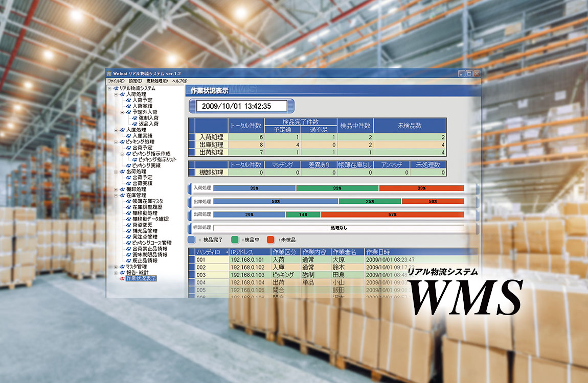The width and height of the screenshot is (588, 383).
Task: Expand the 棚卸処理 tree branch
Action: coord(116,189)
